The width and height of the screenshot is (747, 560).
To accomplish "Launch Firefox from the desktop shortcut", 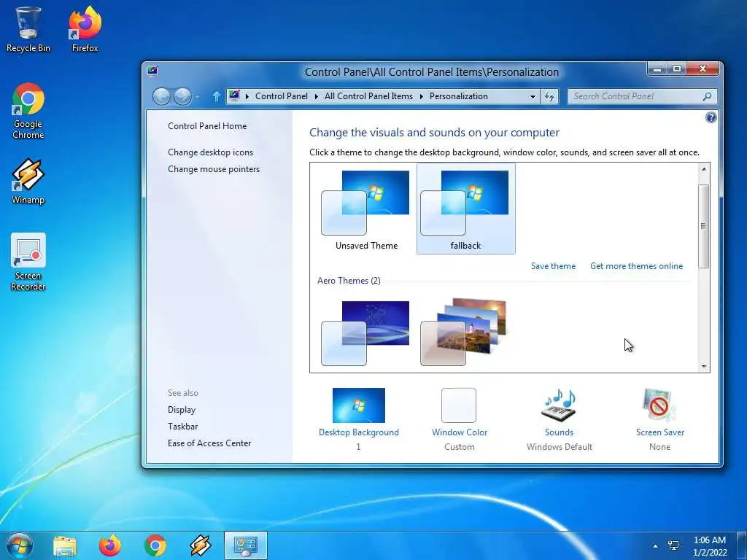I will click(85, 29).
